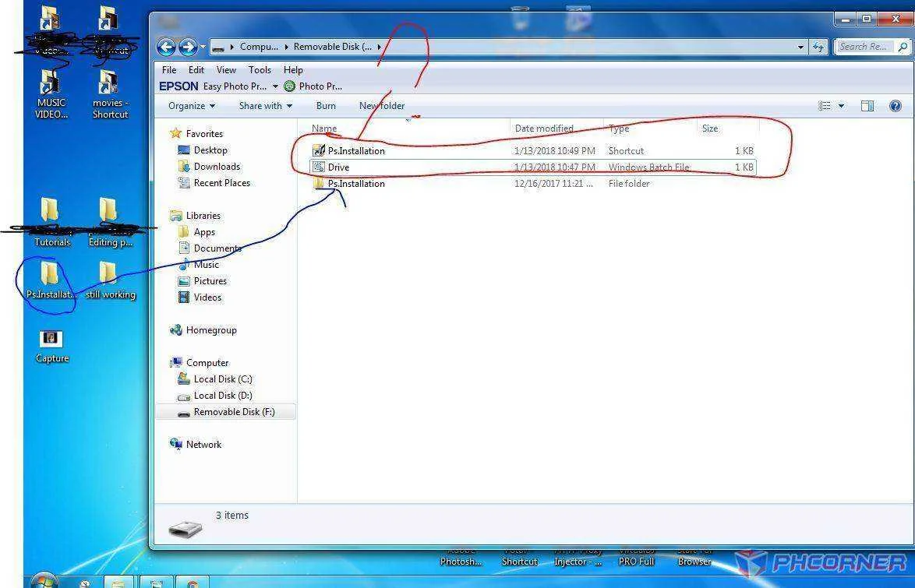Select movies - Shortcut desktop icon
This screenshot has height=588, width=915.
(110, 94)
